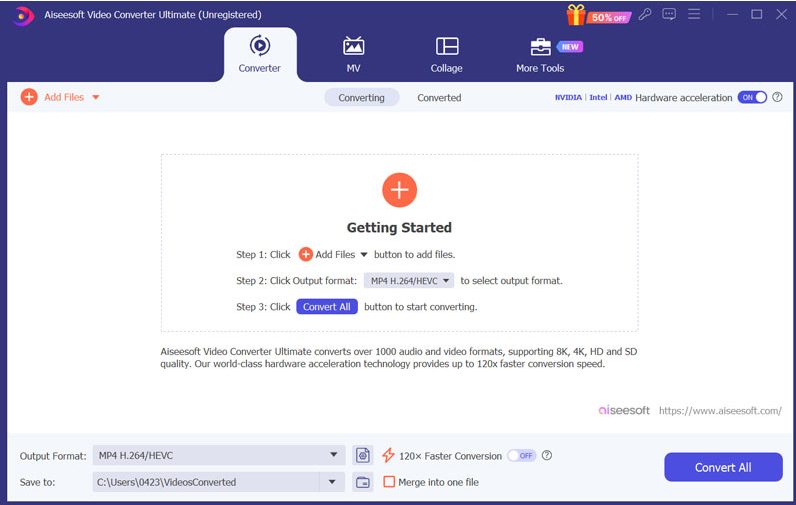
Task: Click help icon beside 120× Faster Conversion
Action: pyautogui.click(x=547, y=455)
